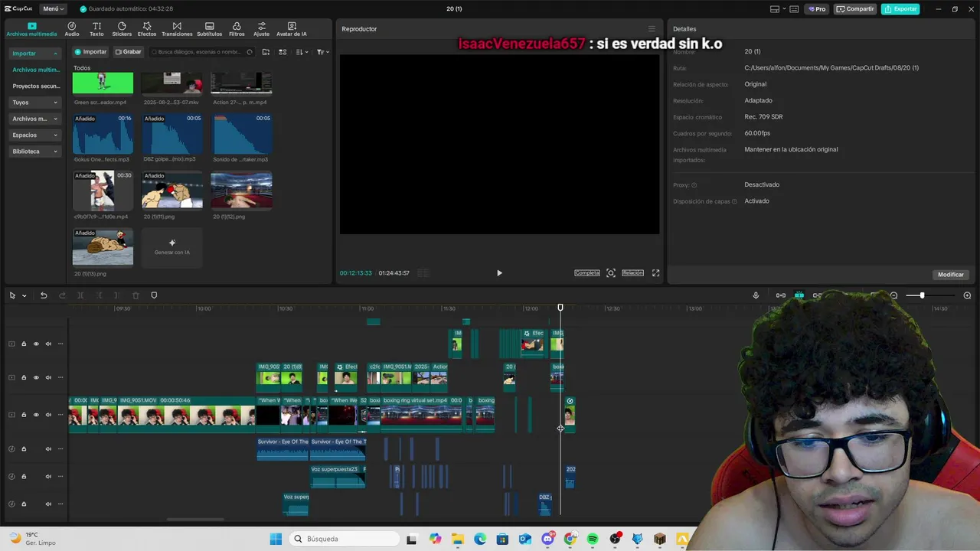Select Archivos multim... in the sidebar
Screen dimensions: 980x551
click(x=36, y=70)
